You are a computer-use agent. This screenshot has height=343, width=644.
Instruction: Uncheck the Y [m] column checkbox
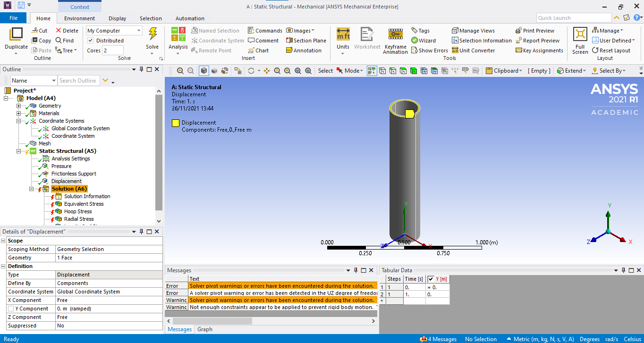[431, 279]
